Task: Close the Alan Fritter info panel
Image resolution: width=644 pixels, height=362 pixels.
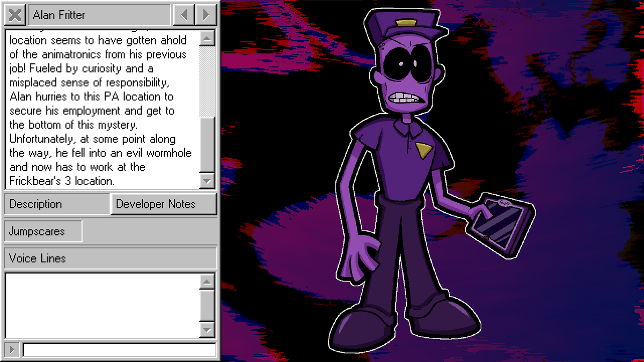Action: pos(16,15)
